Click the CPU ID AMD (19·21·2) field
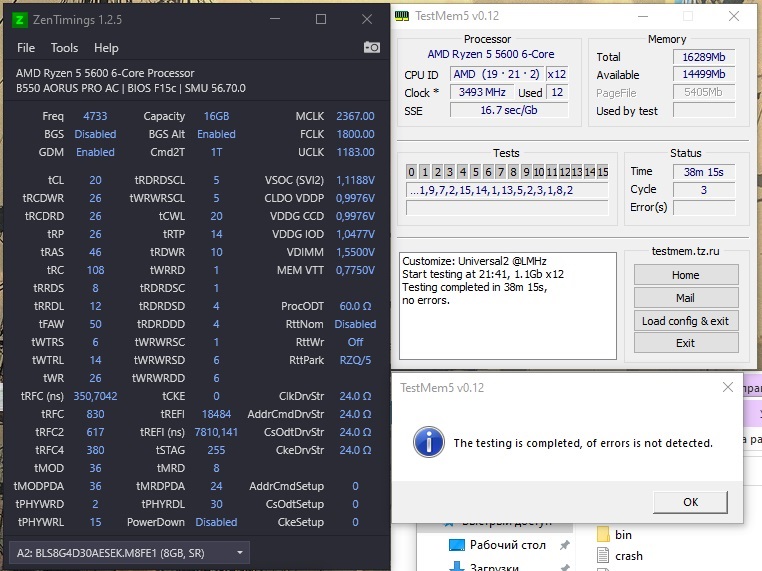 496,74
